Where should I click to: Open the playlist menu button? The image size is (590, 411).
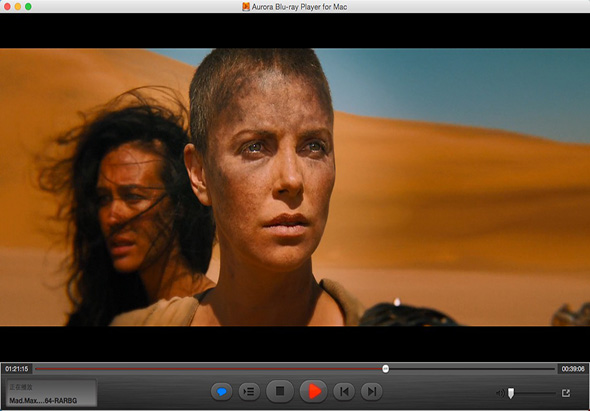(x=249, y=392)
